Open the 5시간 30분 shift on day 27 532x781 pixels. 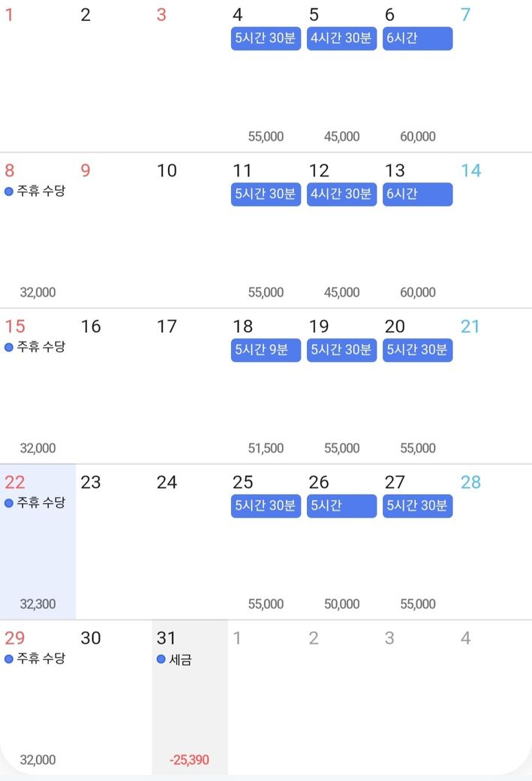click(x=417, y=506)
